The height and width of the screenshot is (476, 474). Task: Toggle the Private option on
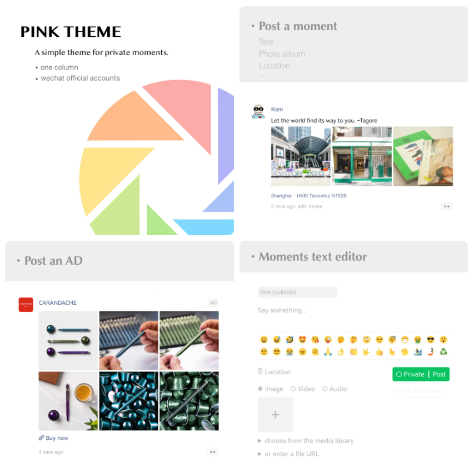click(x=410, y=374)
